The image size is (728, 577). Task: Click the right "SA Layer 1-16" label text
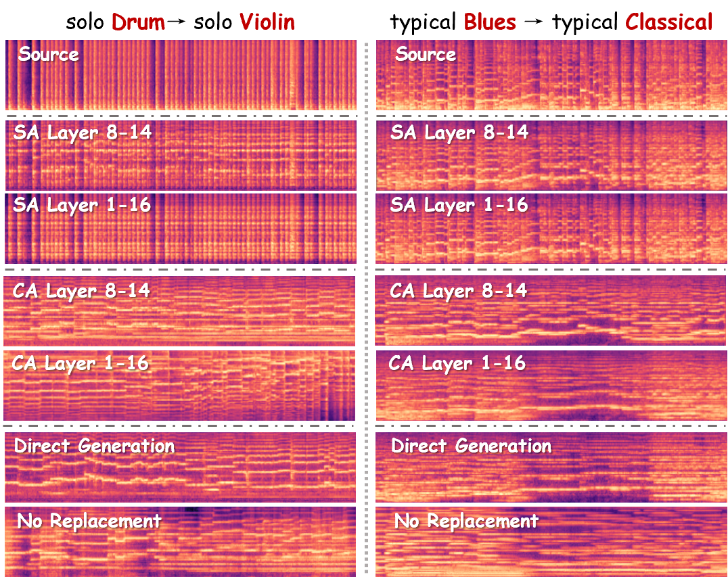coord(459,205)
